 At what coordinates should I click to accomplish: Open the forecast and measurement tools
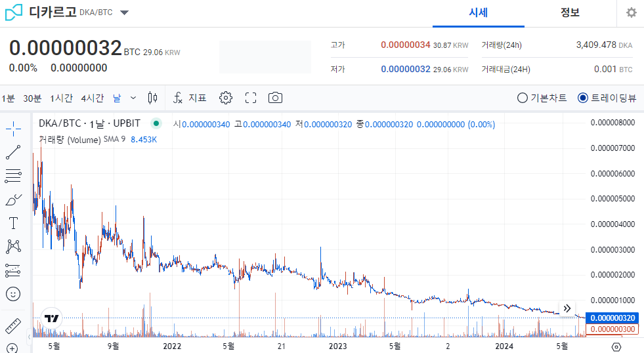click(13, 270)
